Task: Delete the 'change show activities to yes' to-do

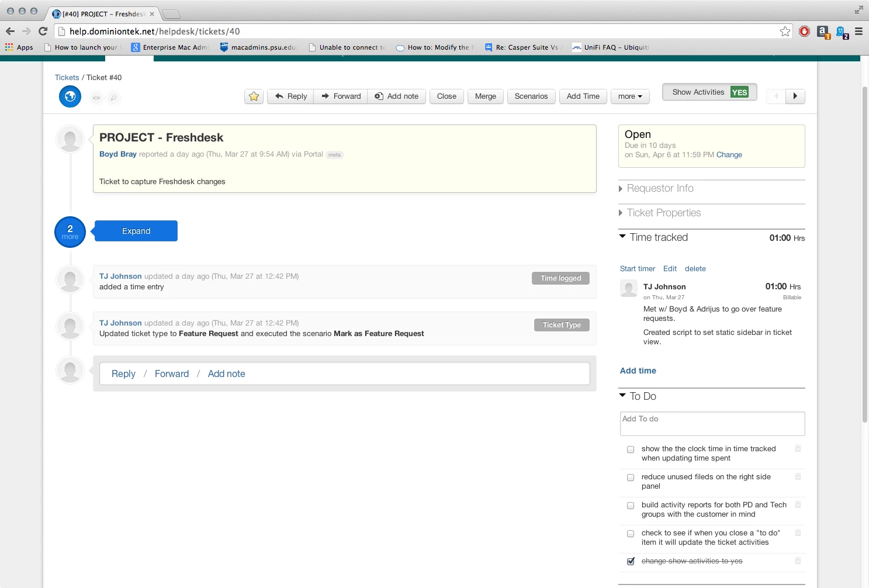Action: [x=798, y=561]
